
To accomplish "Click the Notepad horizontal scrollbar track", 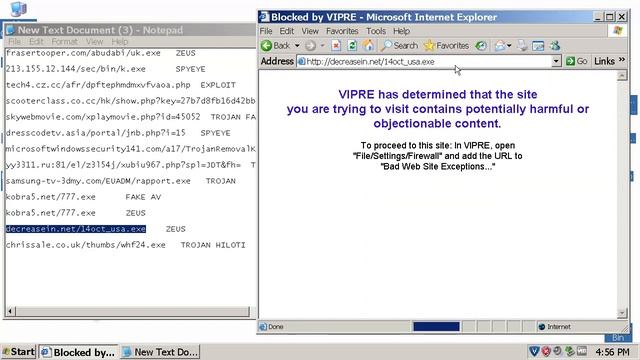I will (x=132, y=311).
